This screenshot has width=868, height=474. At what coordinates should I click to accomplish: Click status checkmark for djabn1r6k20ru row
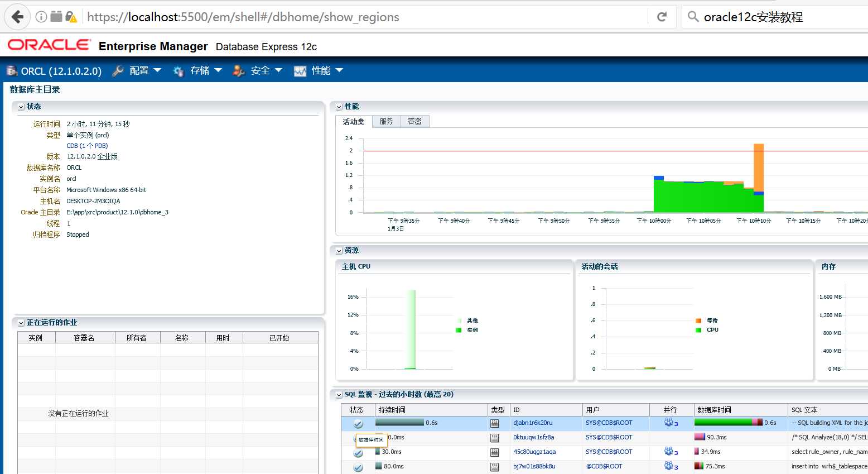(x=358, y=424)
